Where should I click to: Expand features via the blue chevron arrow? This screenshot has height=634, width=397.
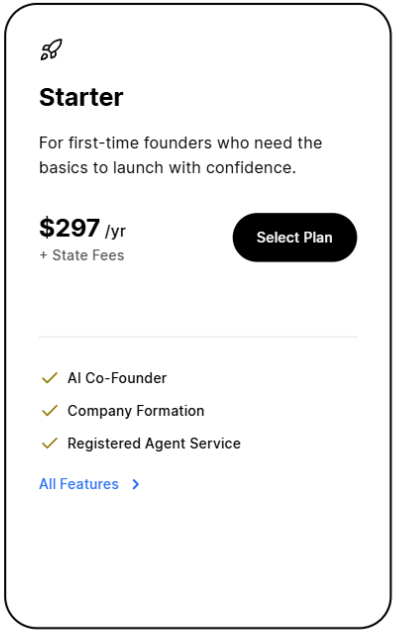[136, 484]
